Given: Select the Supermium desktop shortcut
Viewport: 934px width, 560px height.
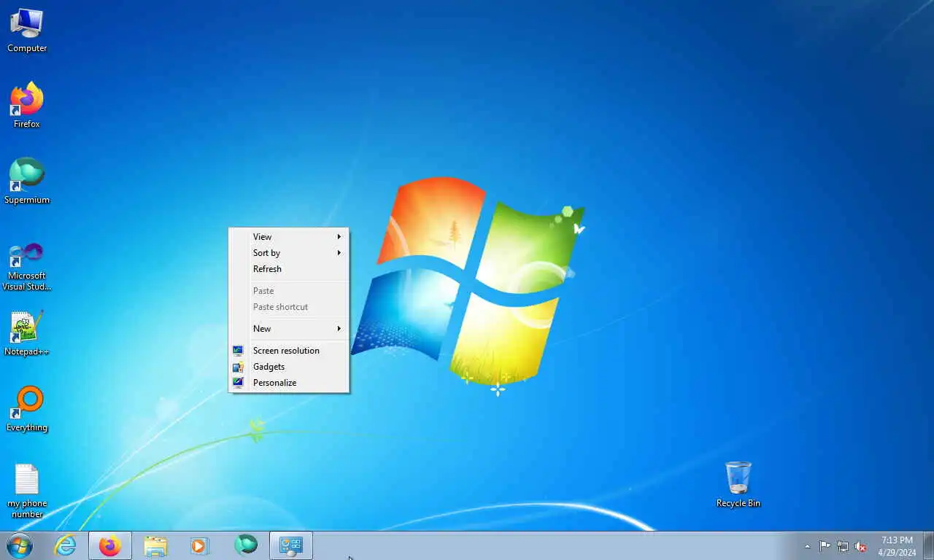Looking at the screenshot, I should [27, 182].
